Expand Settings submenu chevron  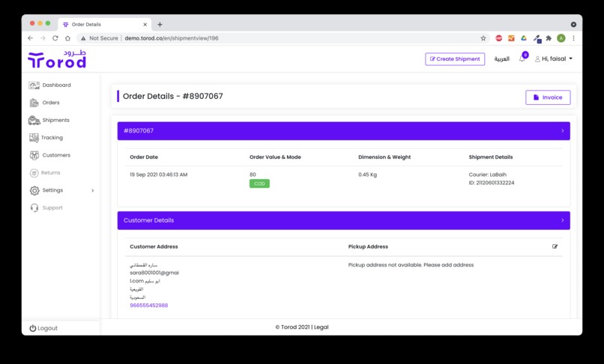pyautogui.click(x=92, y=190)
